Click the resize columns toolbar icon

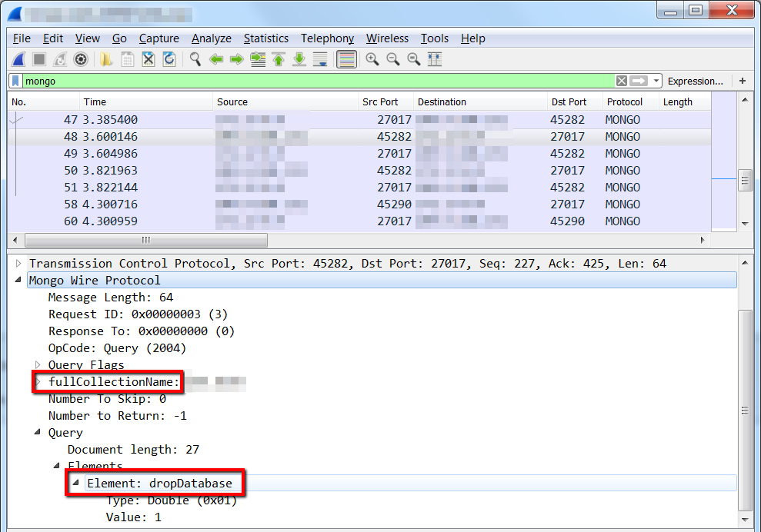tap(435, 60)
